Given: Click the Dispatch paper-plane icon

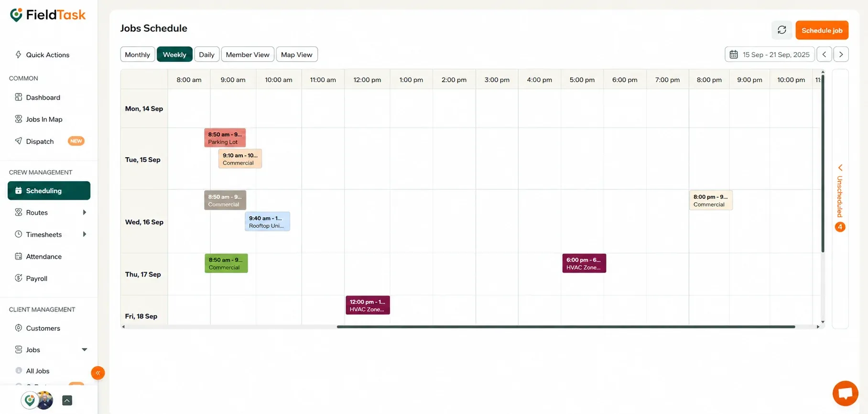Looking at the screenshot, I should (x=18, y=141).
